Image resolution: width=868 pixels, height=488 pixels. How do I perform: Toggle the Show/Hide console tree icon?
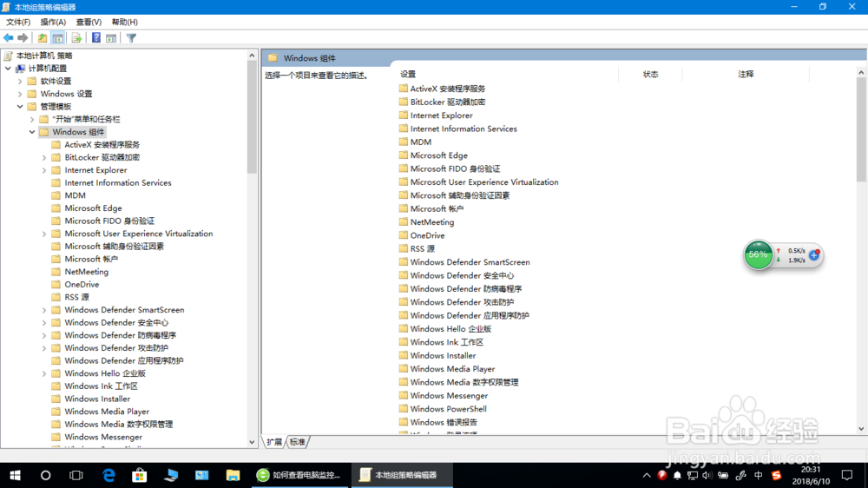57,37
